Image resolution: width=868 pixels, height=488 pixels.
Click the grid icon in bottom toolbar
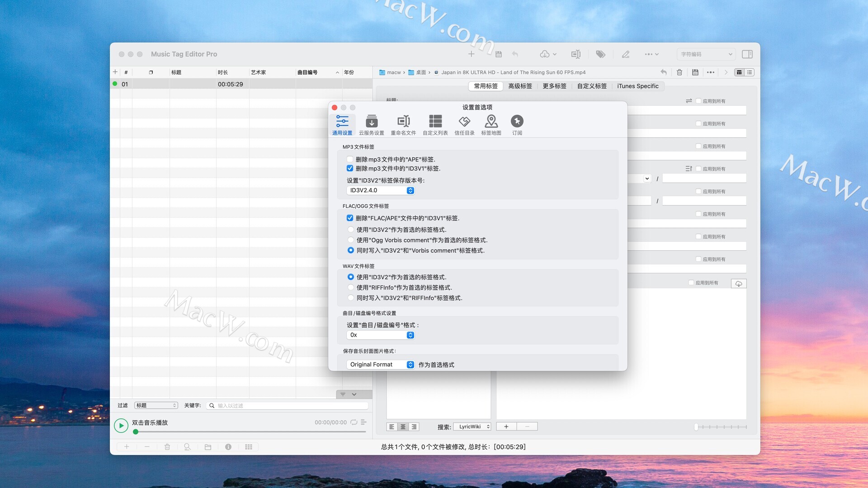point(249,447)
